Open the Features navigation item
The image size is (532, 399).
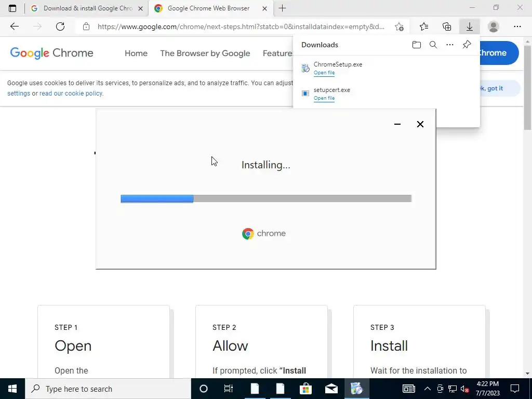click(x=277, y=54)
